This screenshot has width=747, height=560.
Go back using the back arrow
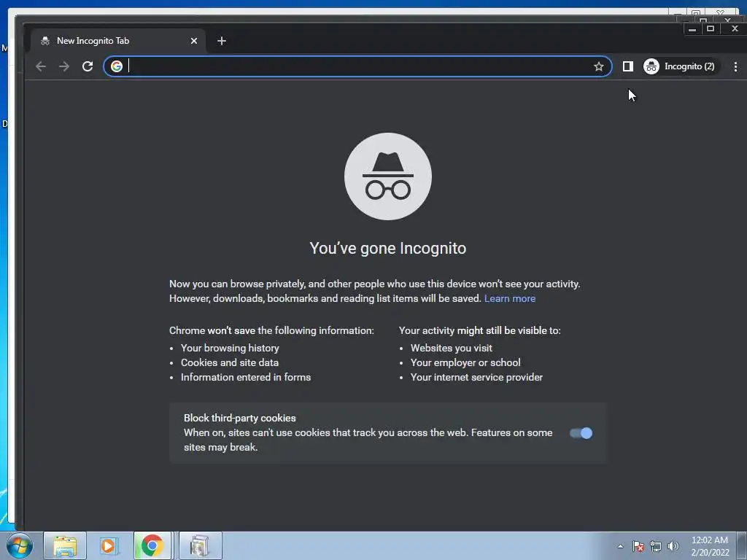coord(41,66)
